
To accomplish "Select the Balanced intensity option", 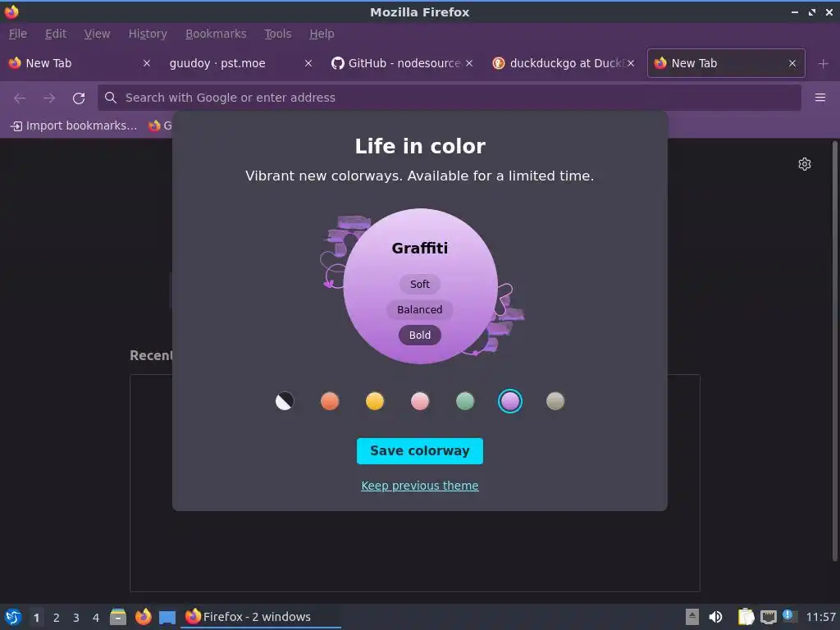I will coord(419,309).
